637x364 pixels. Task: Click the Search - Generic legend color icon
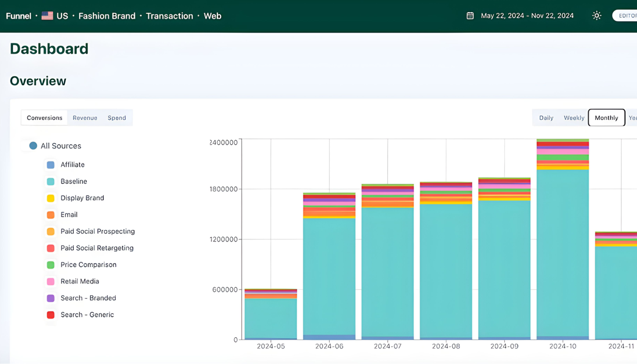pos(50,315)
